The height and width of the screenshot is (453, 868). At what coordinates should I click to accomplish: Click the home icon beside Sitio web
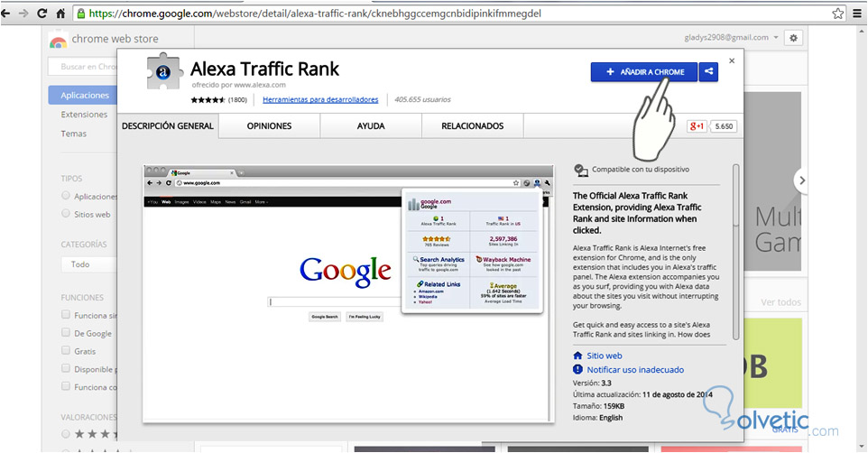coord(578,356)
